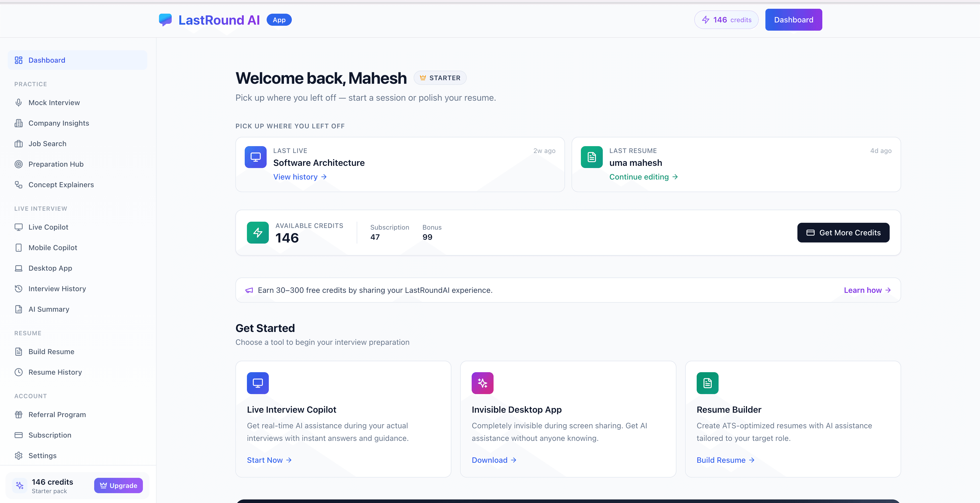Image resolution: width=980 pixels, height=503 pixels.
Task: Click the Build Resume link on Resume Builder card
Action: pyautogui.click(x=725, y=460)
